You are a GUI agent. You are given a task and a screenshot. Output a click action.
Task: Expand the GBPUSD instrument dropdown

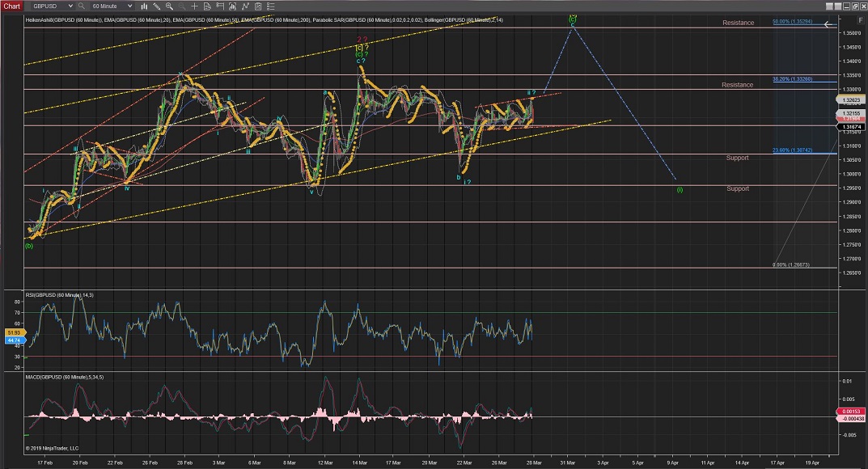point(70,6)
